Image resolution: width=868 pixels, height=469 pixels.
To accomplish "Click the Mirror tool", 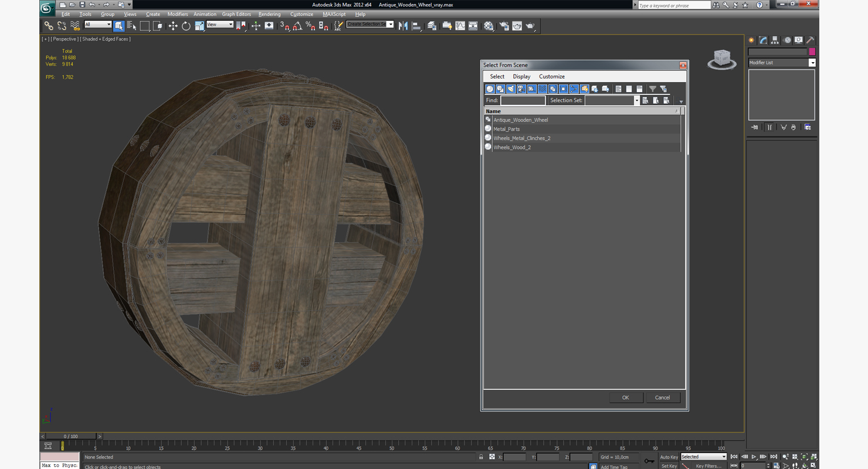I will click(403, 26).
